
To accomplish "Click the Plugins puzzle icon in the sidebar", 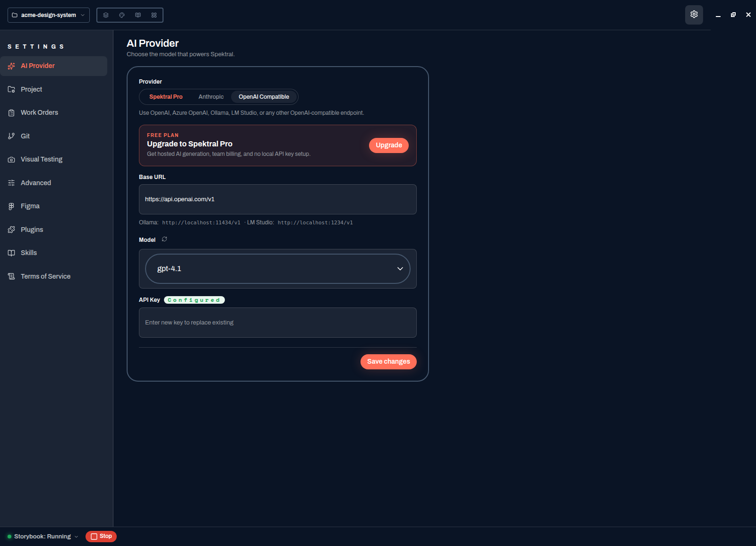I will click(11, 230).
